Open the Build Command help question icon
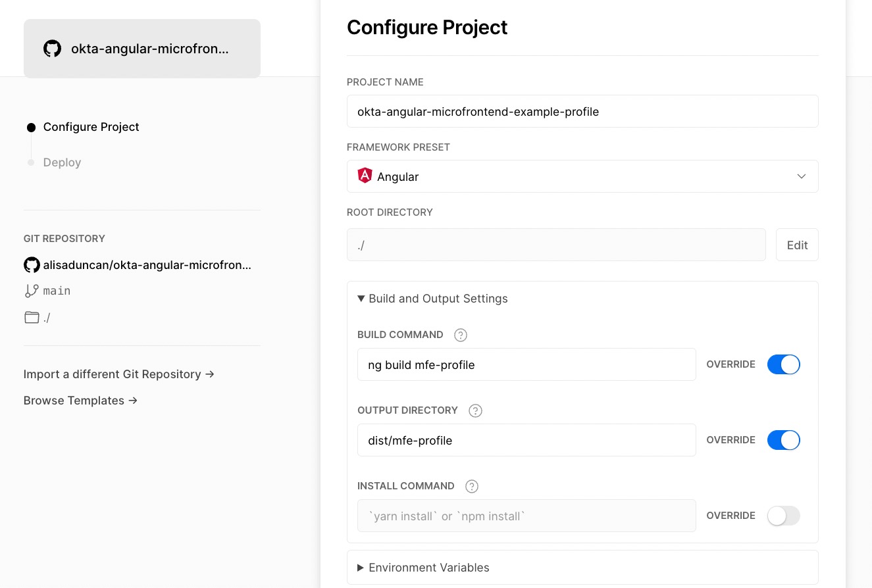This screenshot has height=588, width=872. 461,335
